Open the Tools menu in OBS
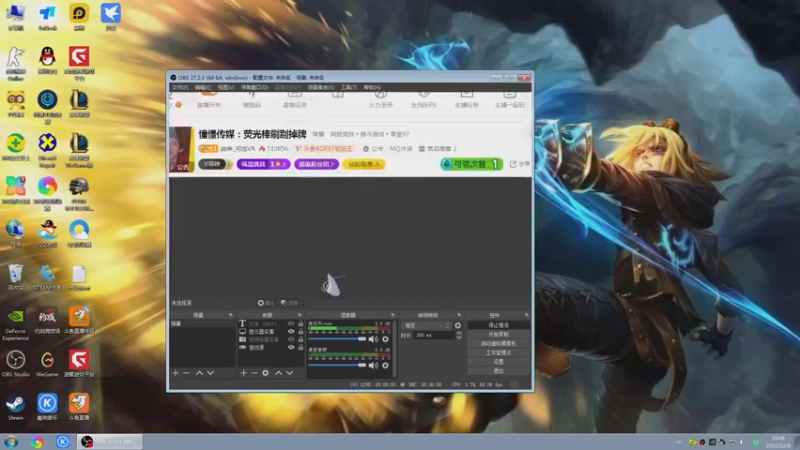The image size is (800, 450). (349, 87)
